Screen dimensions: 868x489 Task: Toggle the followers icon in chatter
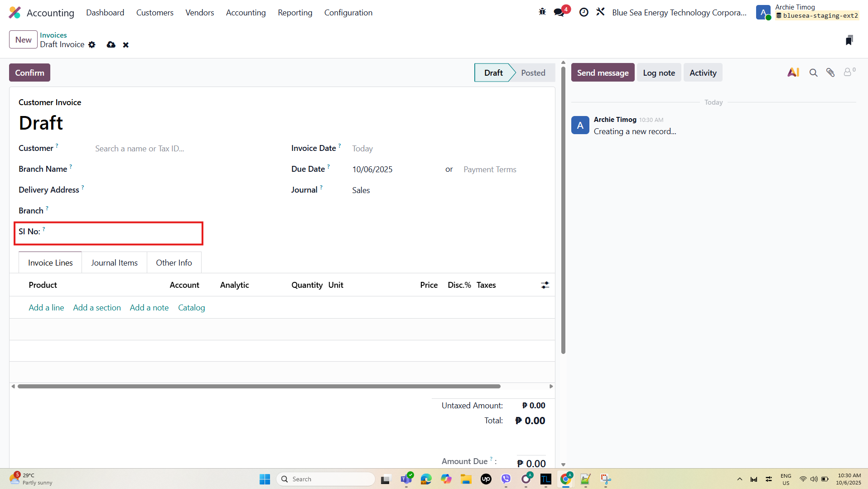848,72
